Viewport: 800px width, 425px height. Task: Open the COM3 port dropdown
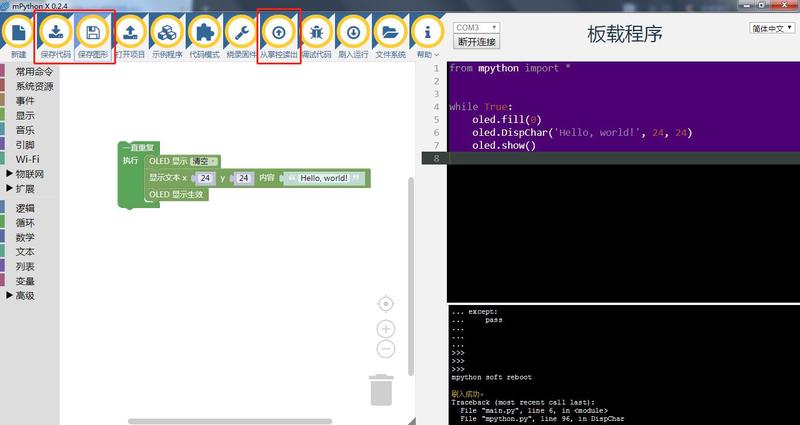click(477, 28)
